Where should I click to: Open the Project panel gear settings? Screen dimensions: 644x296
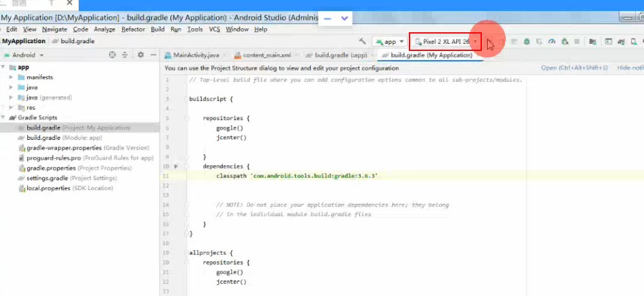coord(140,55)
